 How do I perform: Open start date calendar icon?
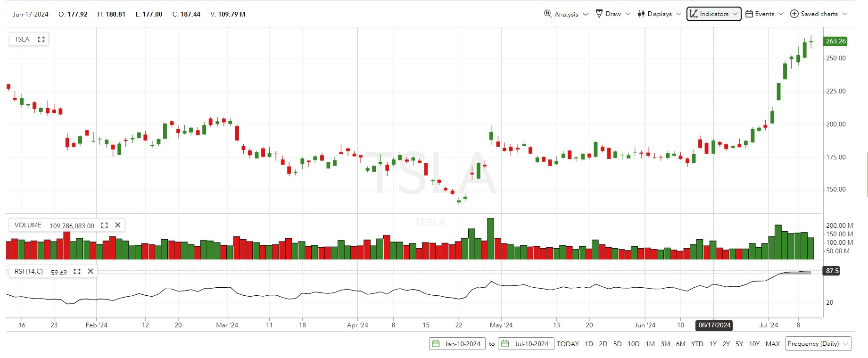point(436,343)
